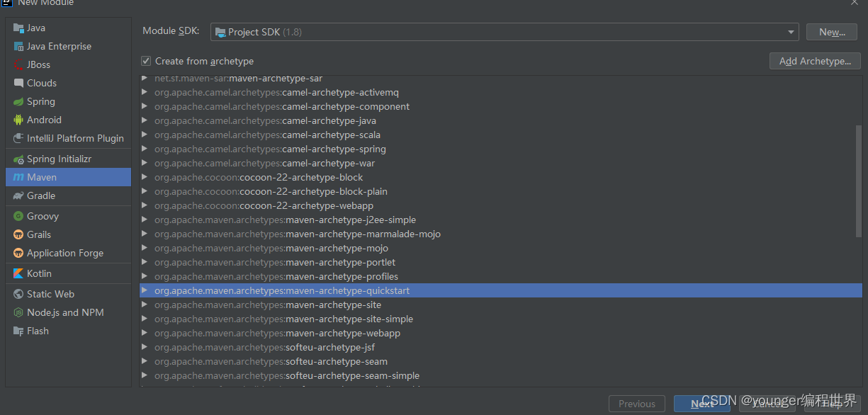Select camel-archetype-war archetype
Screen dimensions: 868x415
pyautogui.click(x=500, y=163)
